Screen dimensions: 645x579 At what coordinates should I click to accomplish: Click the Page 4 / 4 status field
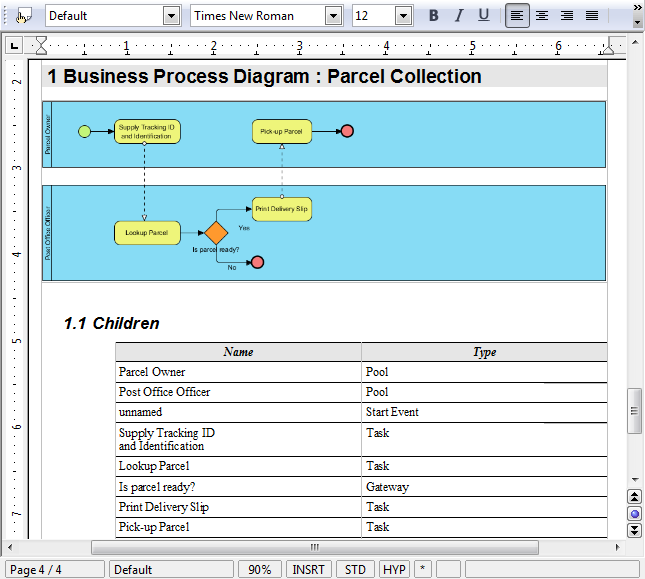point(55,570)
